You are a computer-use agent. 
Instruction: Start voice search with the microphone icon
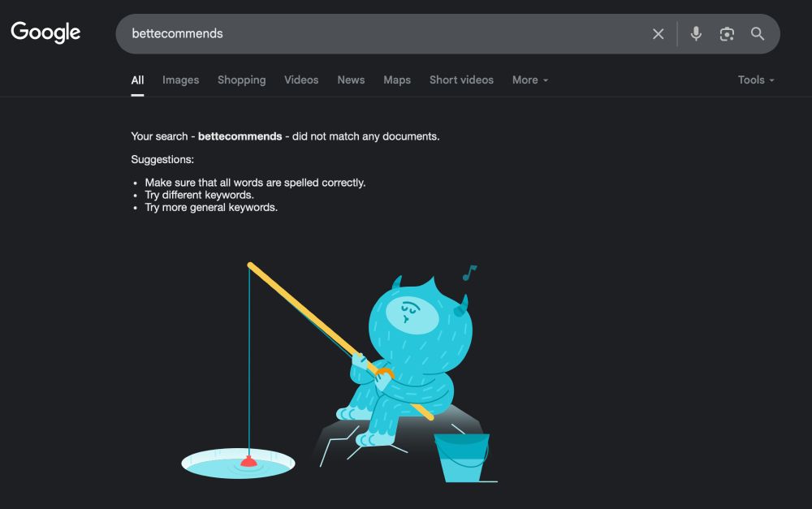coord(696,33)
